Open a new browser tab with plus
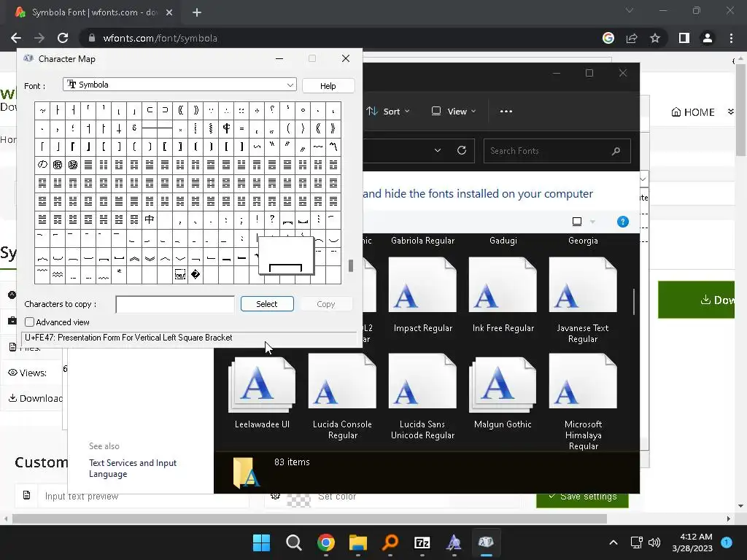 pyautogui.click(x=197, y=12)
